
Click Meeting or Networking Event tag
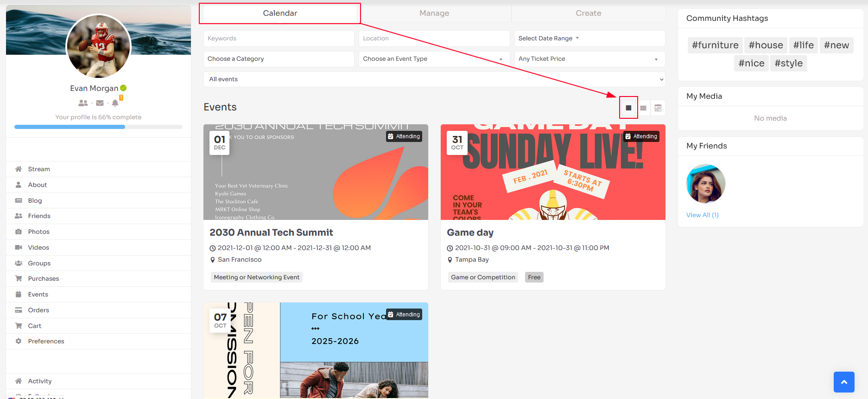257,277
